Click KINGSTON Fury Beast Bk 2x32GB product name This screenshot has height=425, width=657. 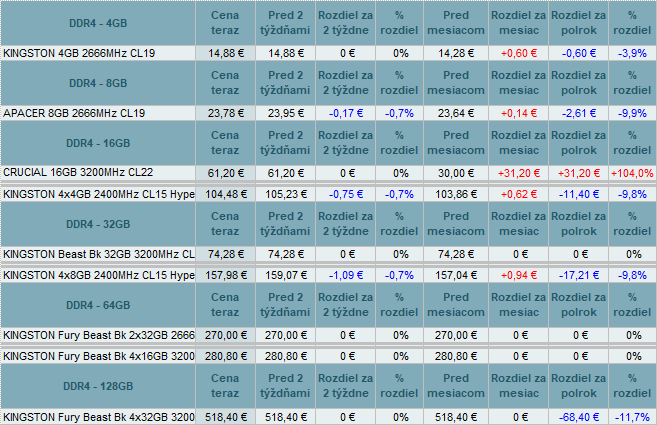pos(99,335)
